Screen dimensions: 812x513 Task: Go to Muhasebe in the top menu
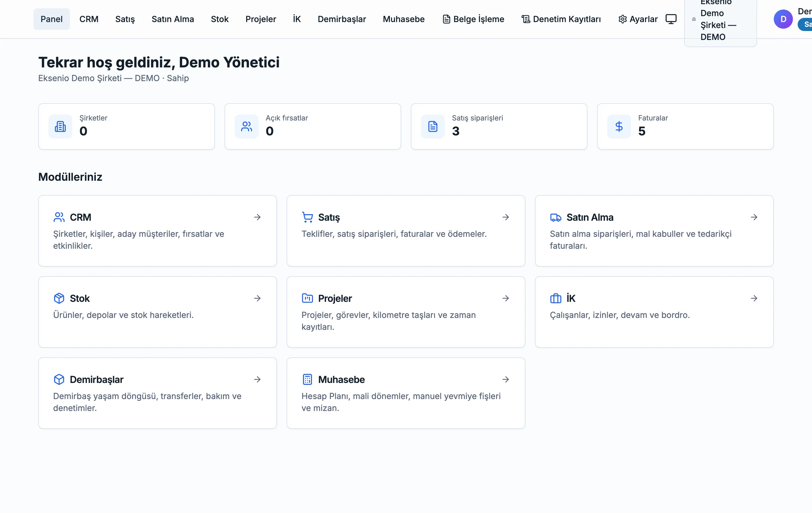click(x=404, y=19)
